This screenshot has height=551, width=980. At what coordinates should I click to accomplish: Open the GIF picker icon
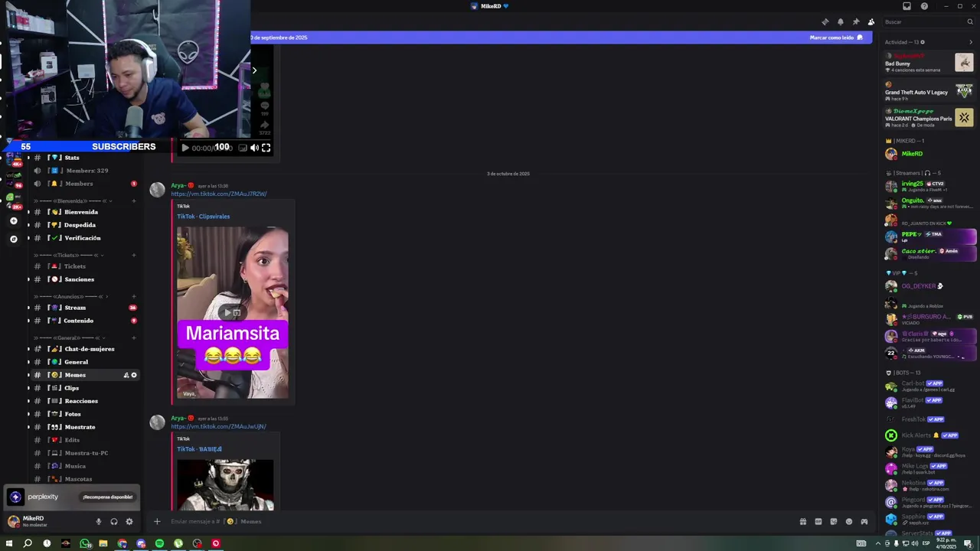point(818,522)
